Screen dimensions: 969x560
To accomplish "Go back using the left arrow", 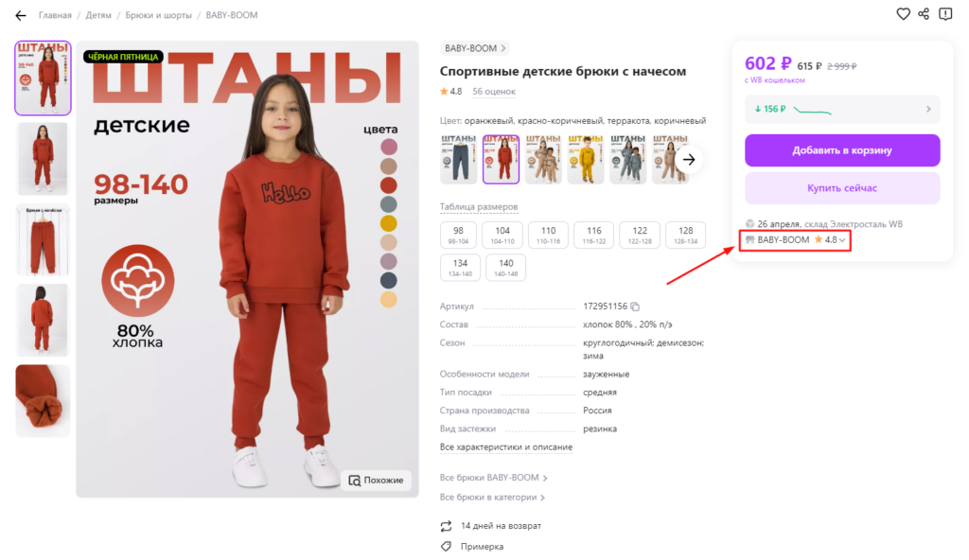I will (21, 15).
